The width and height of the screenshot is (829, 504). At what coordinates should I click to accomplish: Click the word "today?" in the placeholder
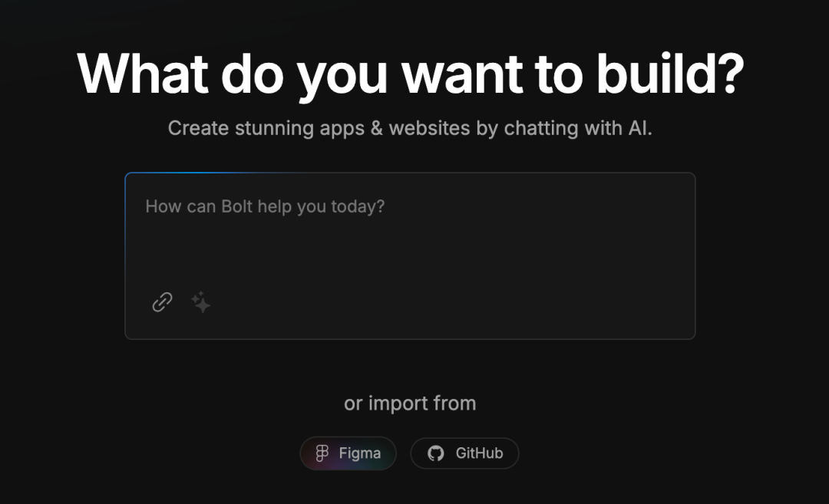(358, 206)
